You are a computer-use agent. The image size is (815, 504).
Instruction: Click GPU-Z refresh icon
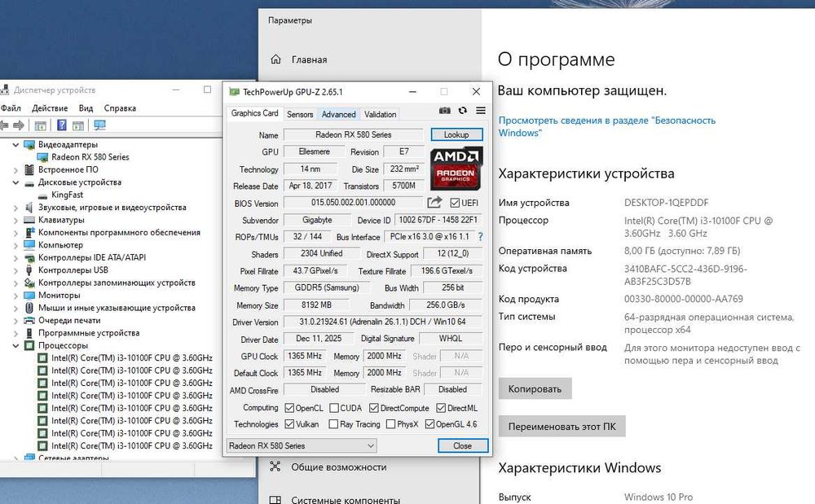[x=463, y=111]
